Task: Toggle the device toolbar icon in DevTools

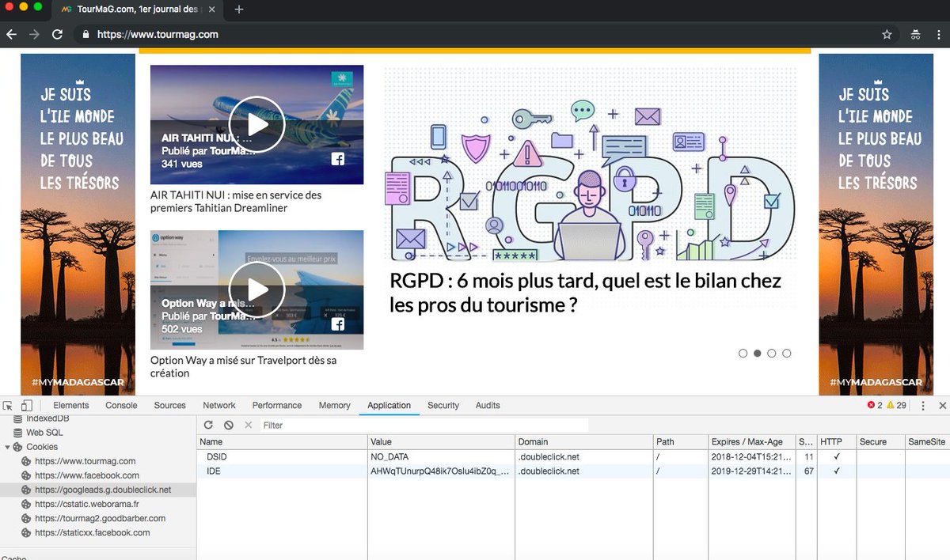Action: coord(26,405)
